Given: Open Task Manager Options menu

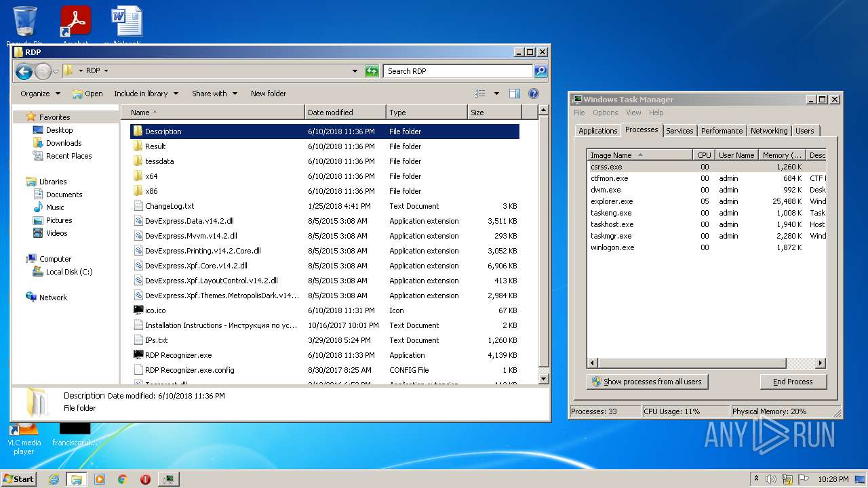Looking at the screenshot, I should click(605, 113).
